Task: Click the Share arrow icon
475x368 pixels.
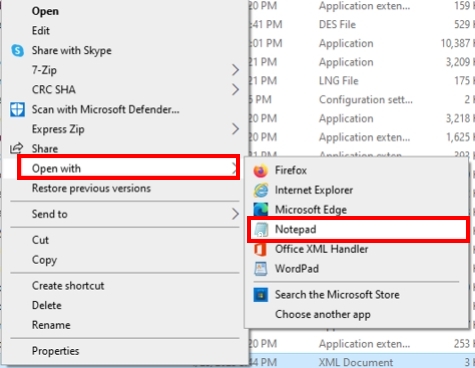Action: 16,148
